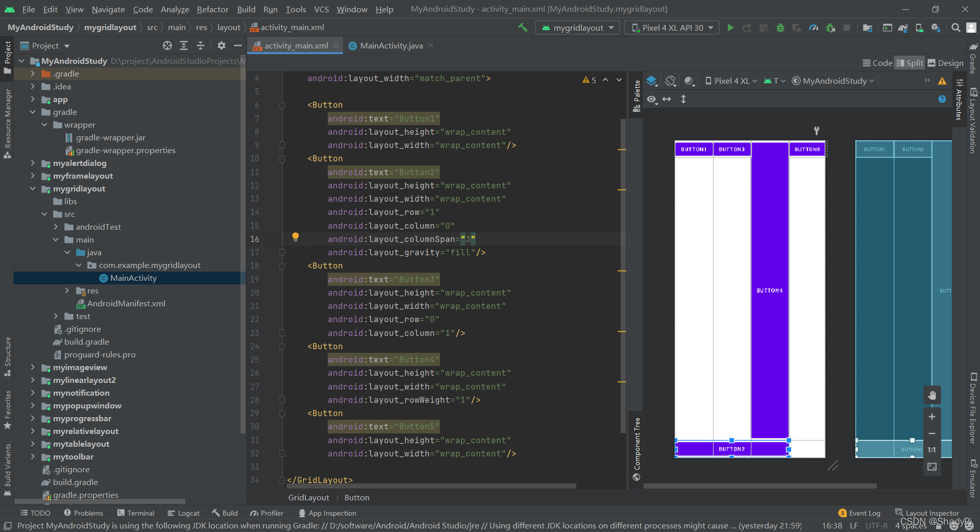Expand all in Project panel
980x532 pixels.
(184, 45)
